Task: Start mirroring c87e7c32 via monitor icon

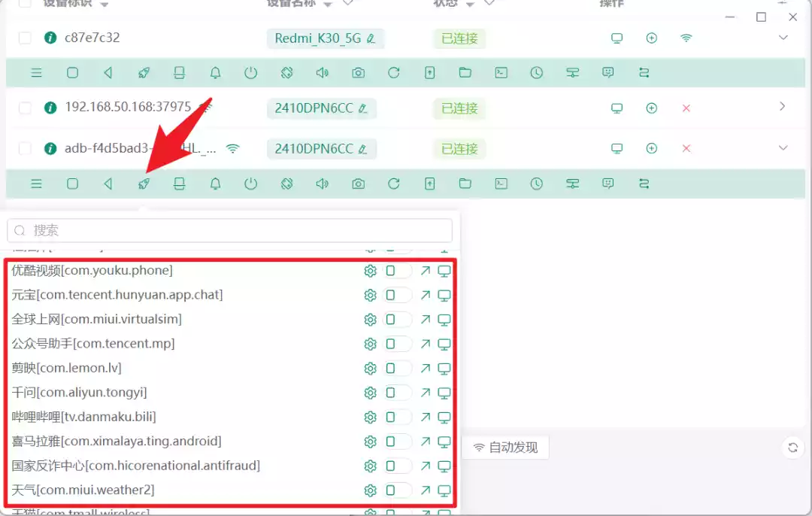Action: pos(617,38)
